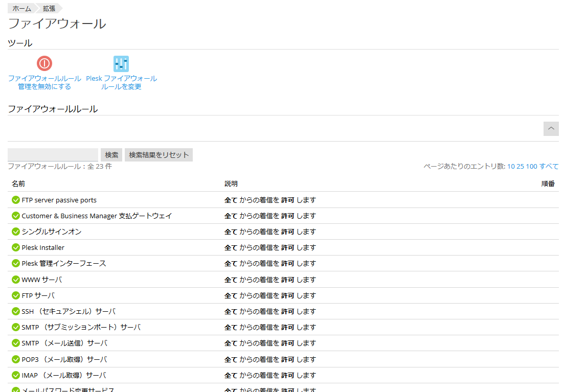
Task: Set entries per page to 25
Action: [x=520, y=167]
